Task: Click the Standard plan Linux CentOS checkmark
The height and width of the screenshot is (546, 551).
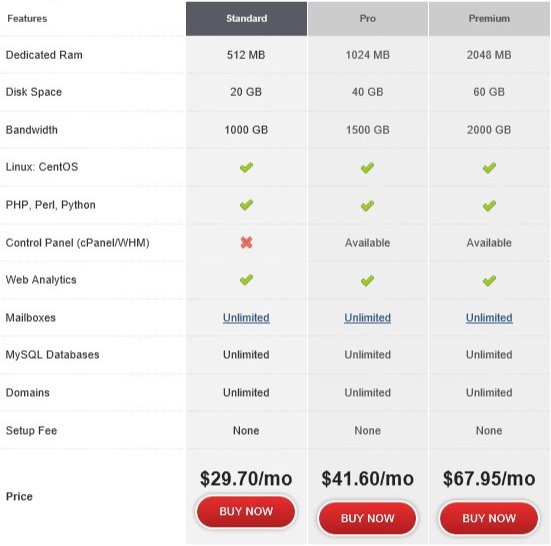Action: tap(246, 167)
